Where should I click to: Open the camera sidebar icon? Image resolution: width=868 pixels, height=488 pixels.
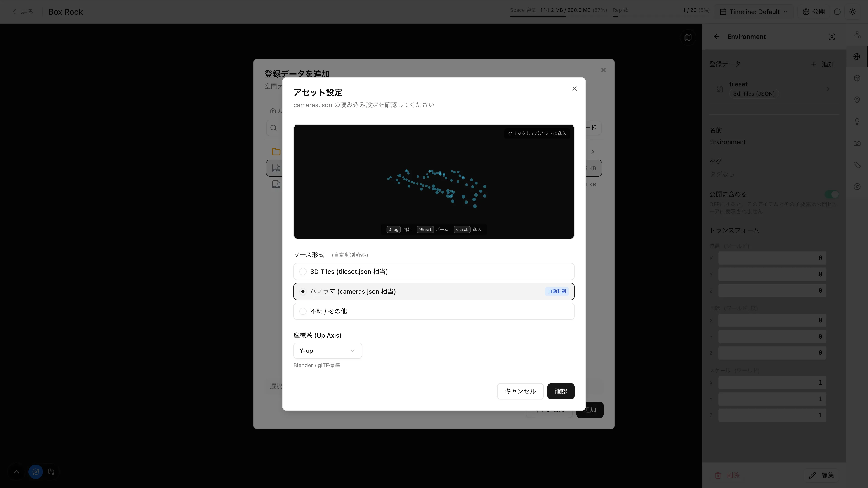pyautogui.click(x=857, y=143)
